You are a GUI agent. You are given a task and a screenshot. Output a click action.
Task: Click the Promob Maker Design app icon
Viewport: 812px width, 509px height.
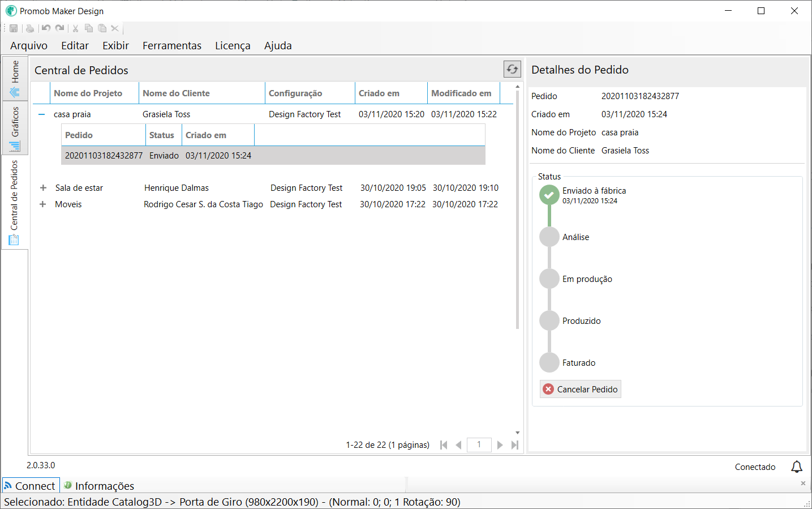click(x=11, y=11)
